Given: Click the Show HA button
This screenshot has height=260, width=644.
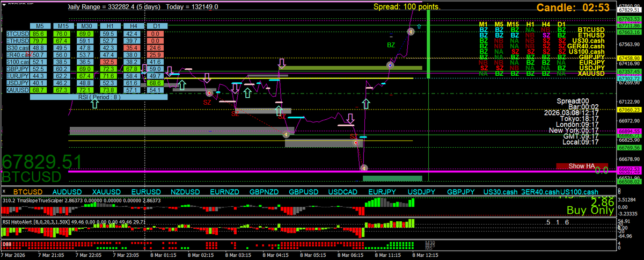Looking at the screenshot, I should (x=582, y=166).
